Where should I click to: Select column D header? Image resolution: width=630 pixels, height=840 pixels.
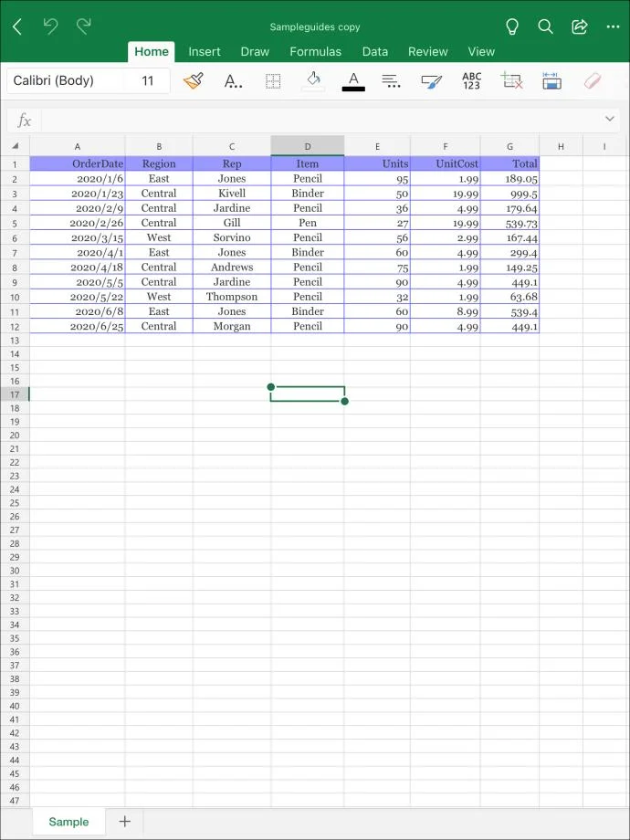[x=308, y=146]
